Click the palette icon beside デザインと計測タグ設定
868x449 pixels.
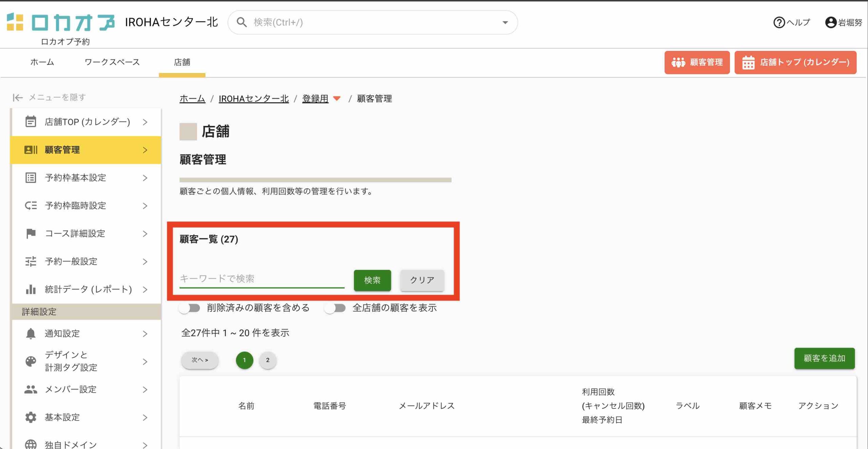(x=31, y=361)
